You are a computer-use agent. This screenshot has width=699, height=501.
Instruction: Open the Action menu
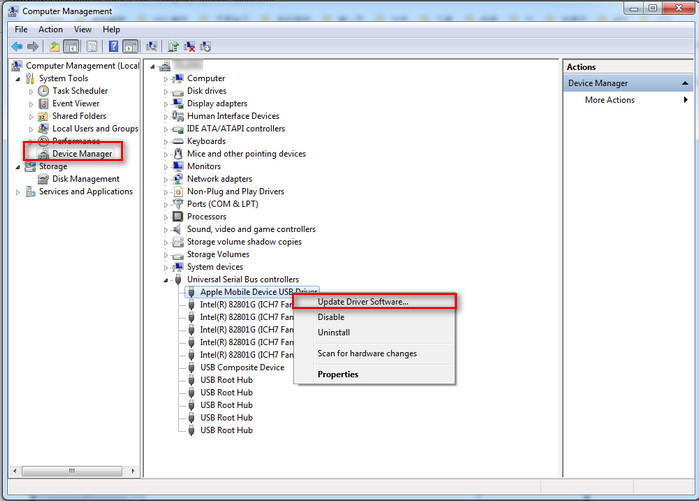pos(50,29)
